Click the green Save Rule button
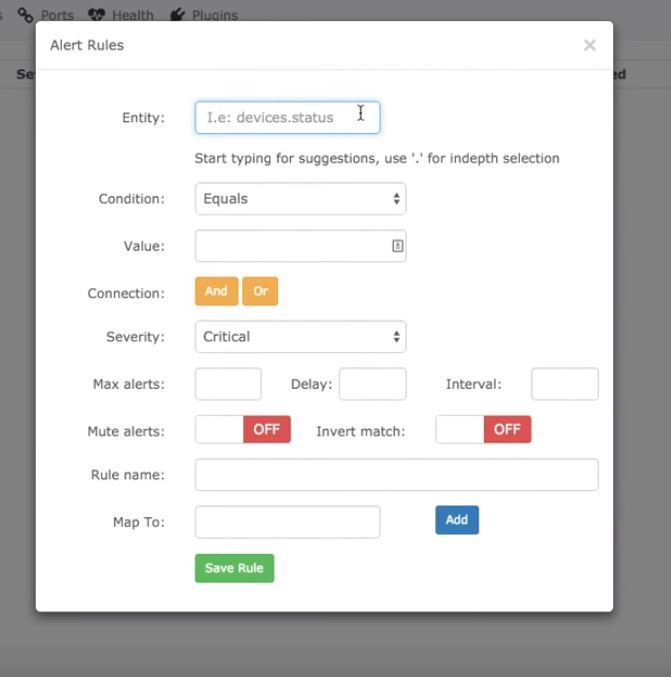Image resolution: width=671 pixels, height=677 pixels. coord(234,568)
